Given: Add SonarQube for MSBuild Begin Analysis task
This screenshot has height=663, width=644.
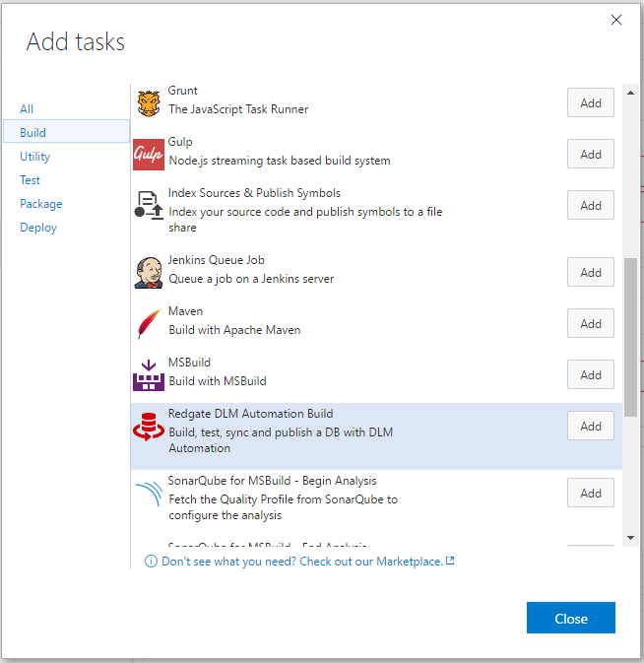Looking at the screenshot, I should point(591,493).
